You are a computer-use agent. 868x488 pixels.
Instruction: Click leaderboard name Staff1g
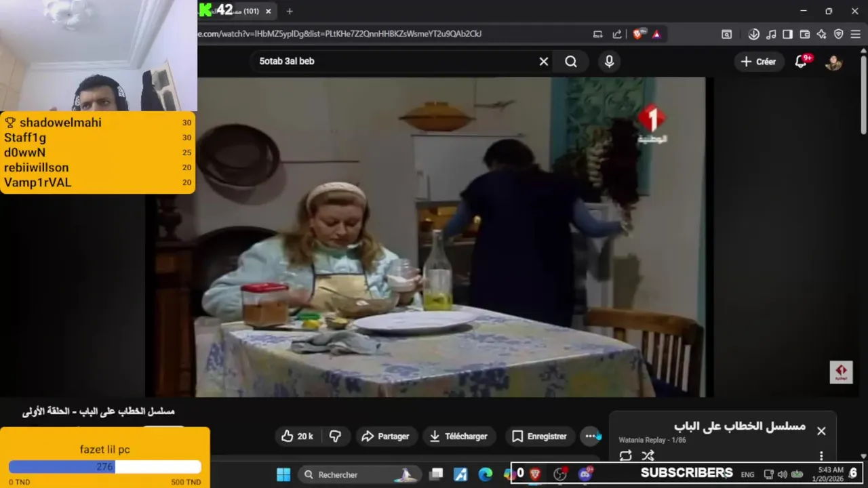click(x=25, y=138)
